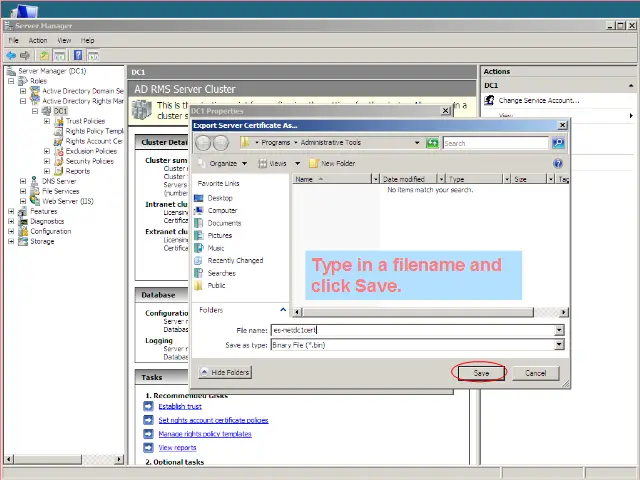Select Rights Policy Templates node
The height and width of the screenshot is (480, 640).
pos(94,131)
